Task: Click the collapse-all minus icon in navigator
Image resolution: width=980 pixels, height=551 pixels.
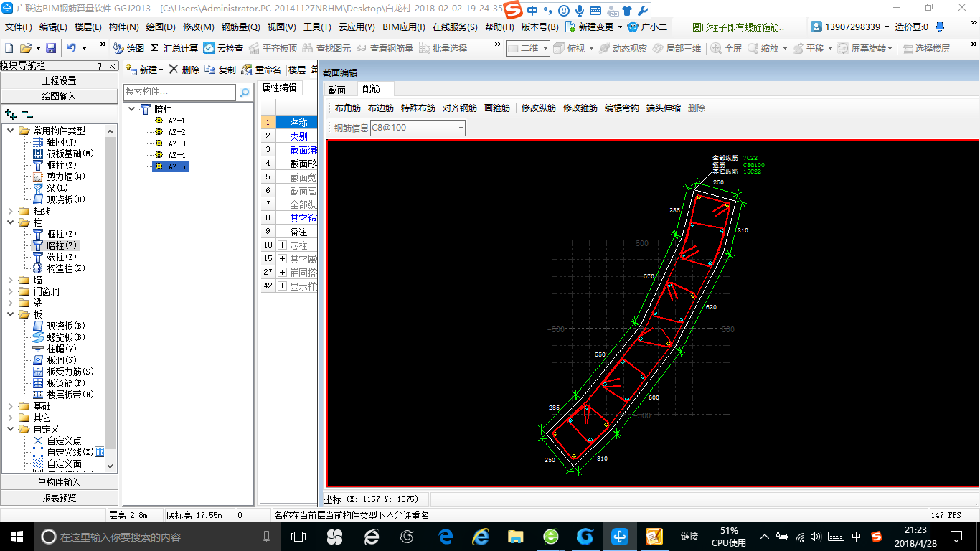Action: (x=27, y=114)
